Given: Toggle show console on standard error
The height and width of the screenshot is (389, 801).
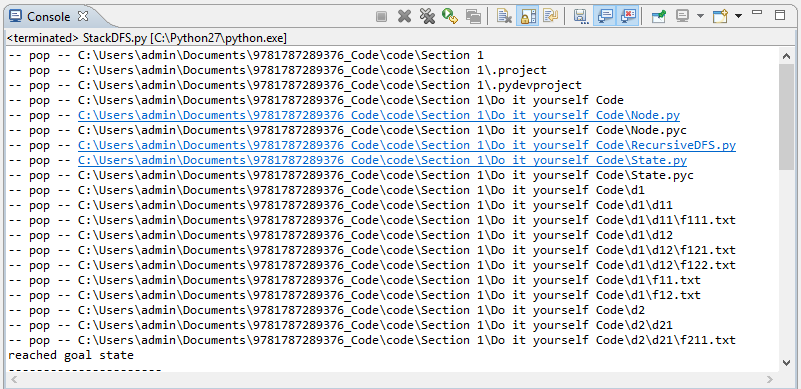Looking at the screenshot, I should (x=627, y=16).
